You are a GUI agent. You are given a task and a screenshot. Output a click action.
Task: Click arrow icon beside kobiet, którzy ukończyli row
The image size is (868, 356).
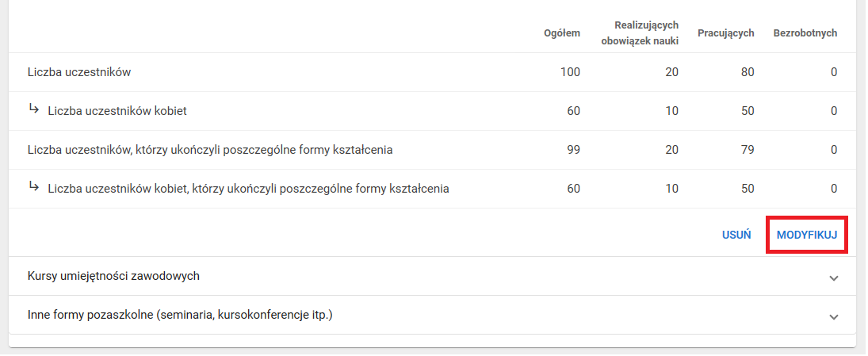click(x=34, y=187)
